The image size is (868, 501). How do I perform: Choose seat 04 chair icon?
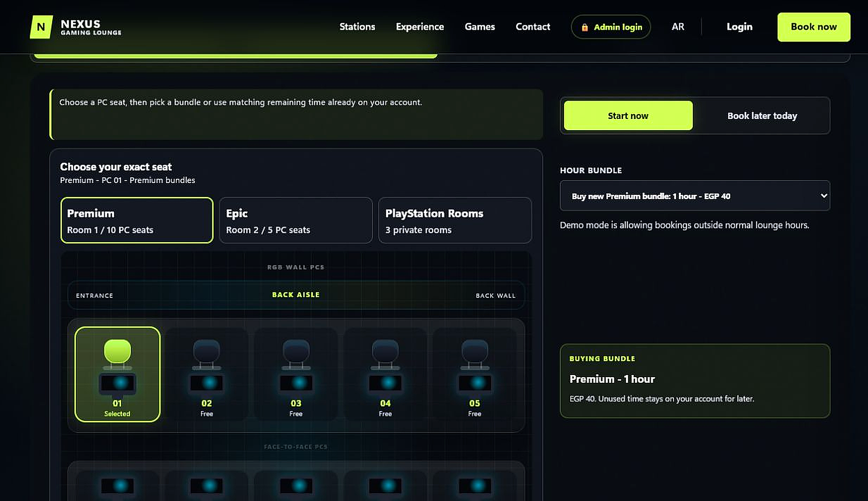click(385, 354)
